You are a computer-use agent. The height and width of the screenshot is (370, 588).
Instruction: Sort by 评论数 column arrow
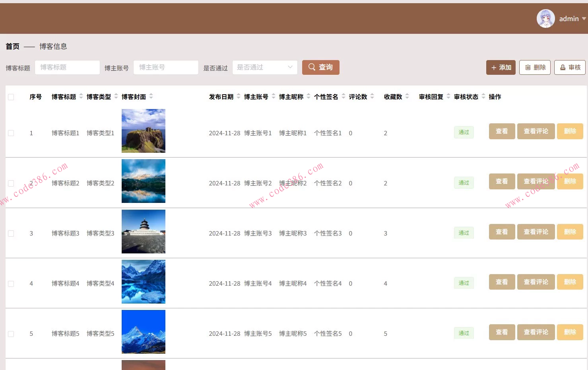coord(372,96)
